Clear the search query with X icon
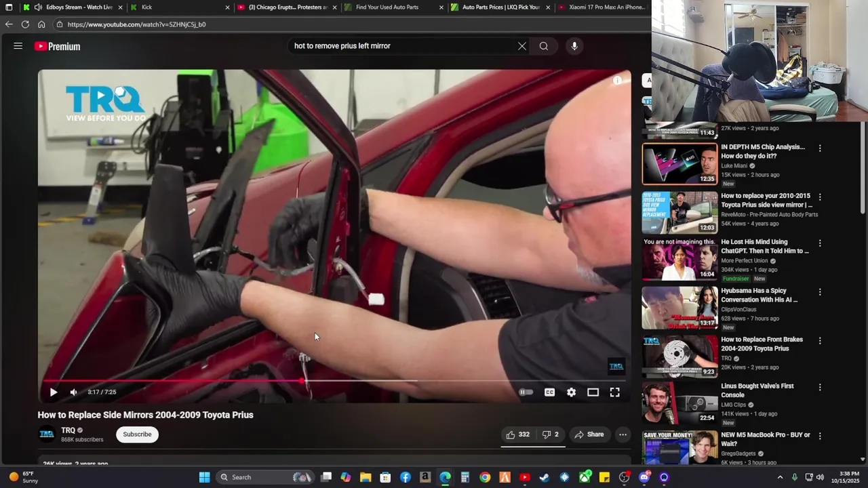 click(522, 46)
